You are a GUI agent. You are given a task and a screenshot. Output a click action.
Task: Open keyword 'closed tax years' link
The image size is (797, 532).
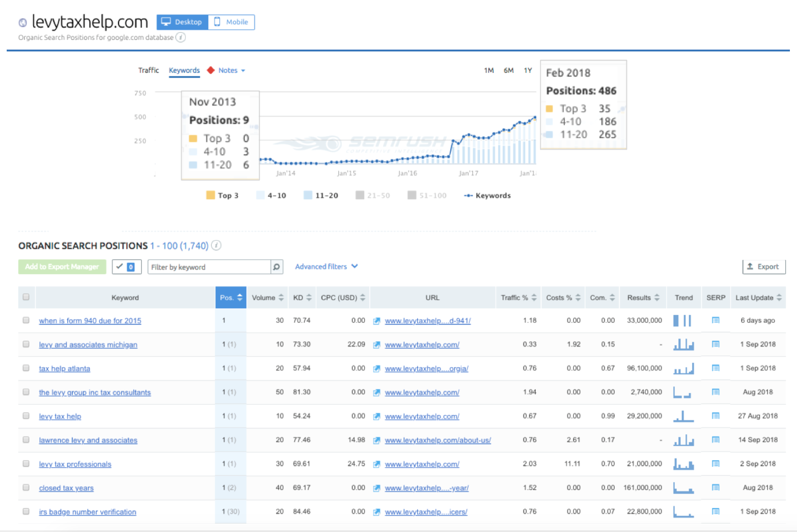(66, 488)
